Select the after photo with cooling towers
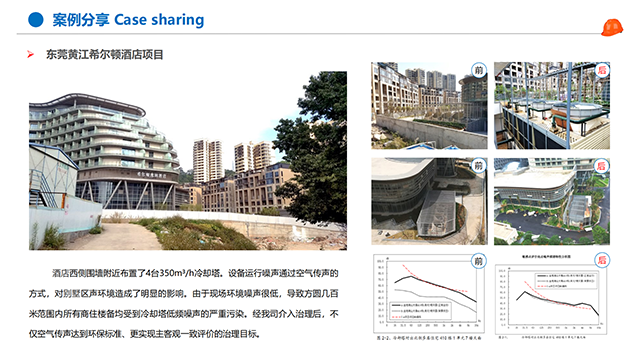This screenshot has width=640, height=360. click(552, 105)
